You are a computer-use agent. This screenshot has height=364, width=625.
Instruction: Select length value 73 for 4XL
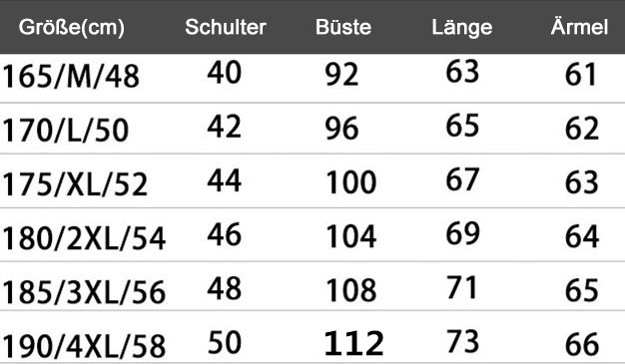coord(463,341)
